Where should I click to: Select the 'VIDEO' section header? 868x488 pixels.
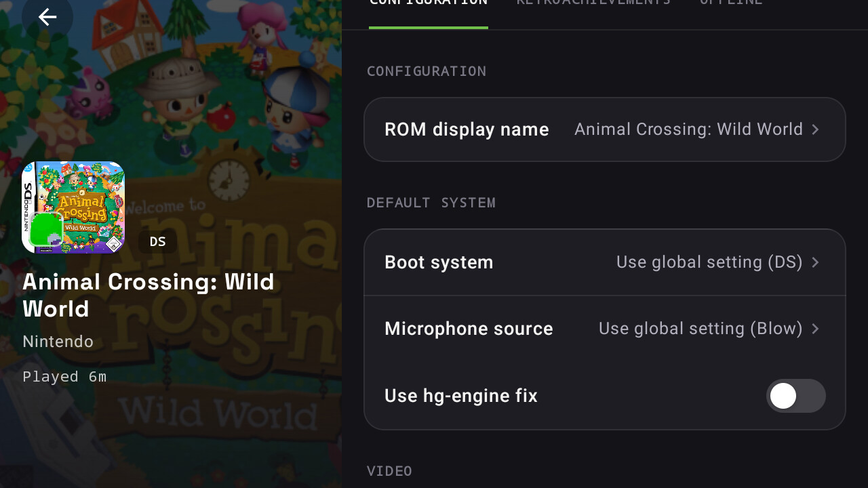point(389,471)
